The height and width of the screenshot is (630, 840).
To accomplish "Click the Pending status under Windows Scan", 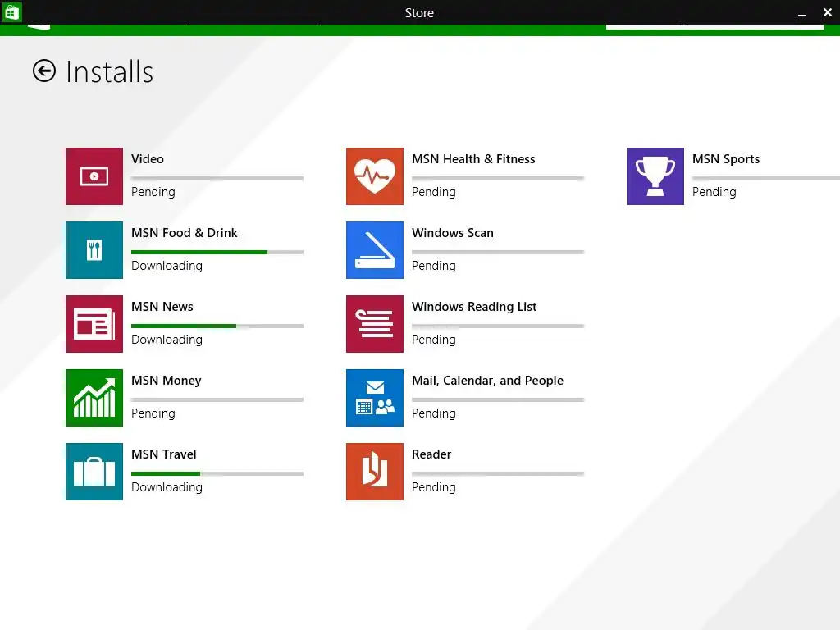I will point(434,267).
